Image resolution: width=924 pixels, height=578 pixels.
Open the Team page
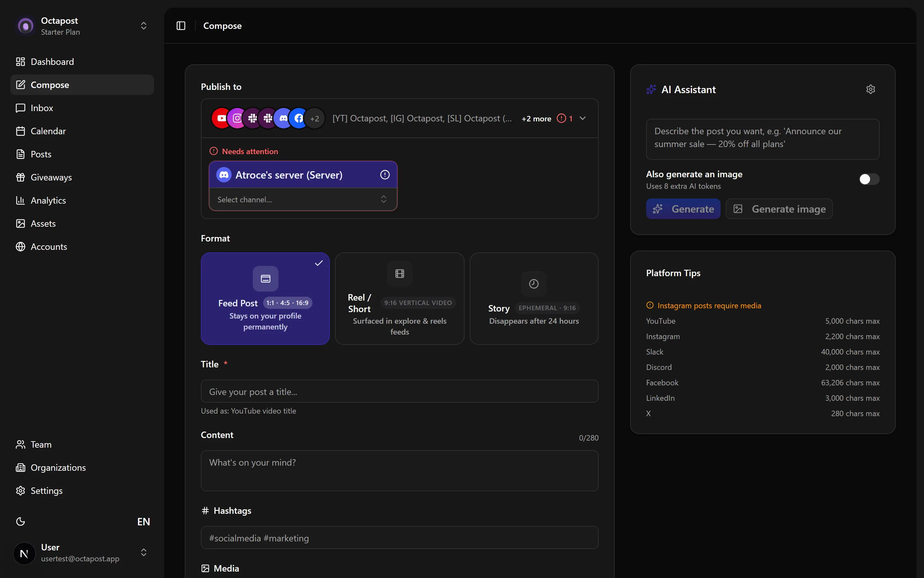coord(82,444)
